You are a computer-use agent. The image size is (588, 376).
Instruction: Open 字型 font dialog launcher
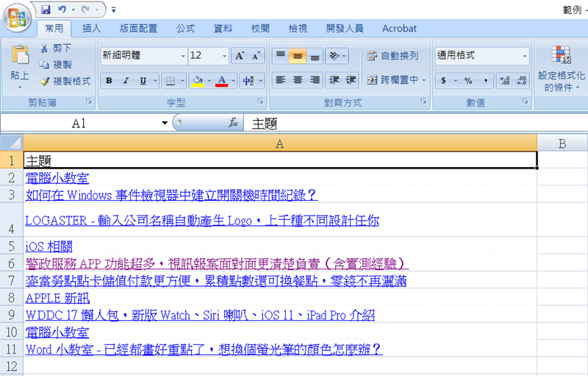261,102
